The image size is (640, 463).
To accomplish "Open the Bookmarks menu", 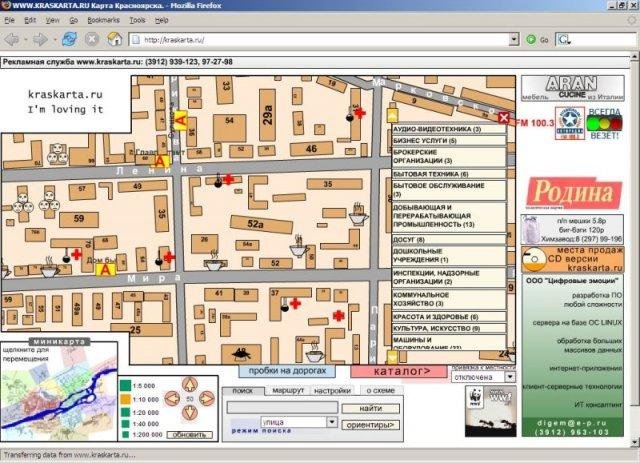I will point(103,20).
